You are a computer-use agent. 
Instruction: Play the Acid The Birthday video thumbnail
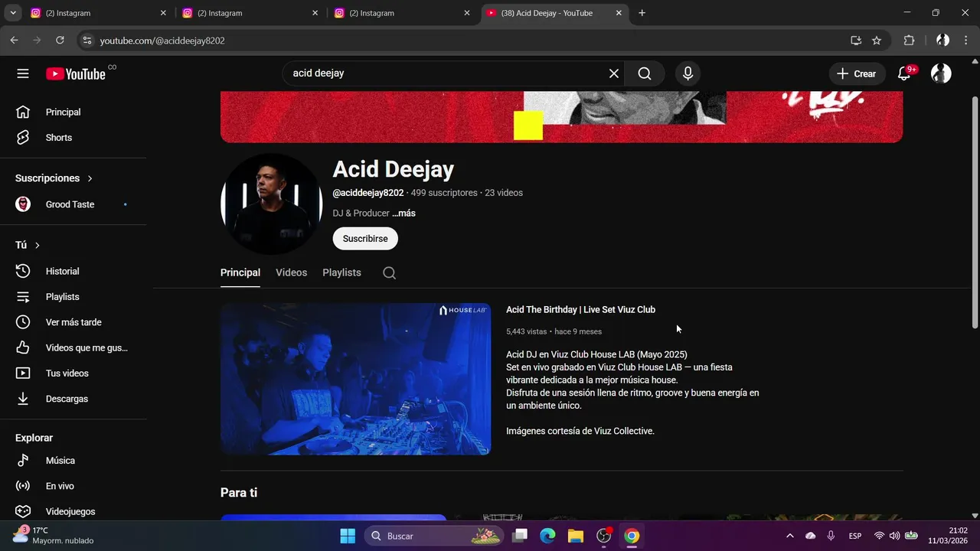pyautogui.click(x=355, y=379)
